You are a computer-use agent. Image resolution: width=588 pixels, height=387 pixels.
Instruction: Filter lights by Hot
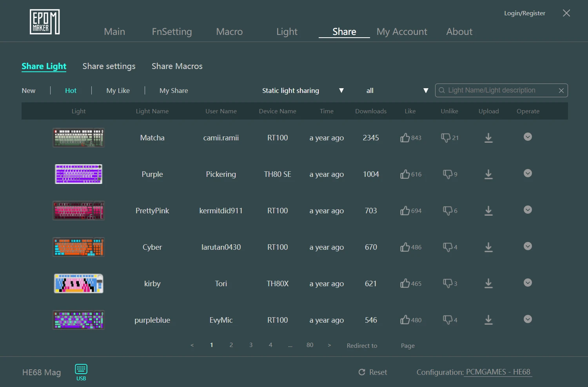71,91
